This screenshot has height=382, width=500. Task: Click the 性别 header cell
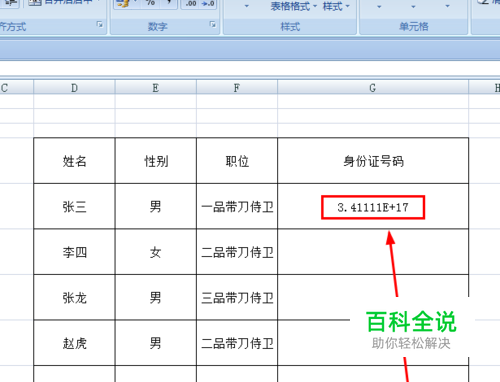156,161
